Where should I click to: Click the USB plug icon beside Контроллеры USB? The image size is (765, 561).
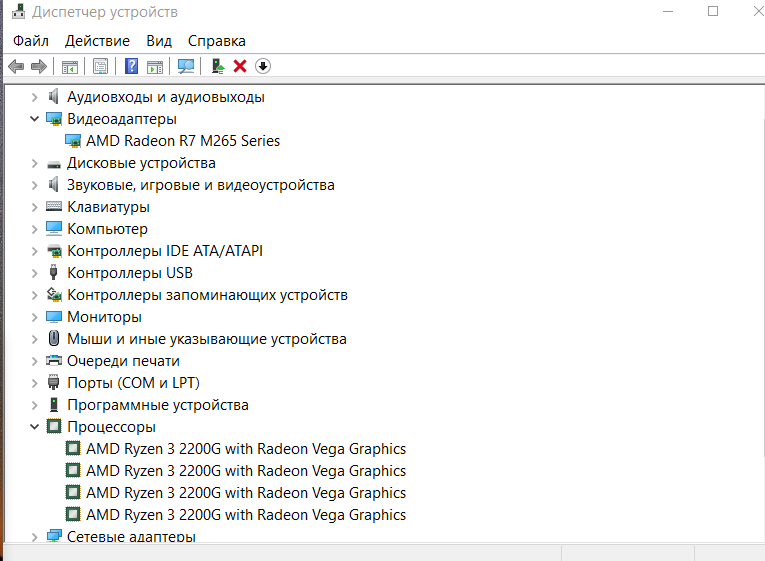pyautogui.click(x=54, y=272)
